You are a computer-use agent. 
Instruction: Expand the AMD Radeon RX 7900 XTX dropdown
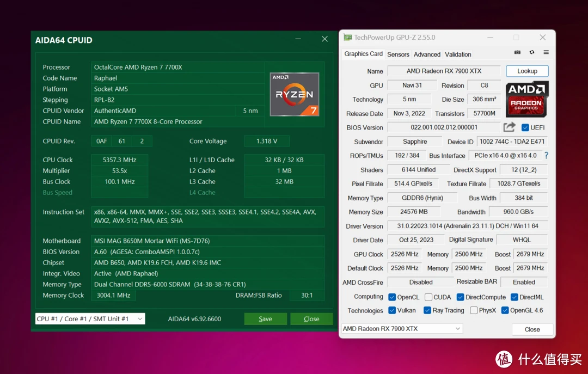coord(401,329)
